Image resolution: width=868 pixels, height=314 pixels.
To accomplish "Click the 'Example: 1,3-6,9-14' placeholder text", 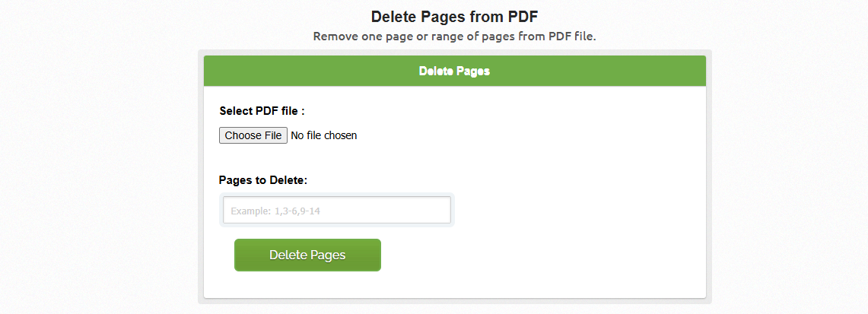I will click(x=275, y=211).
